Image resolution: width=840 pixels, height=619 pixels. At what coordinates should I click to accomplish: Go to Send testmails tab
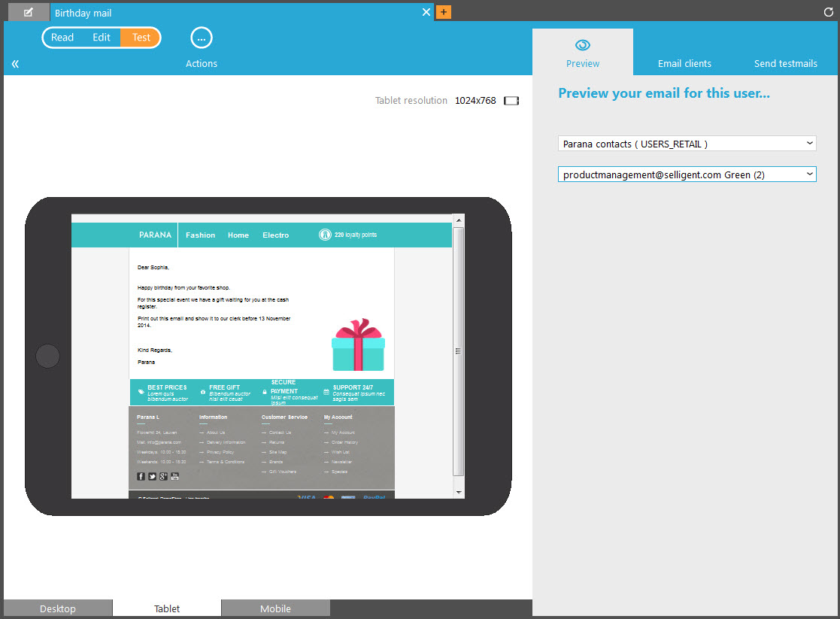785,64
